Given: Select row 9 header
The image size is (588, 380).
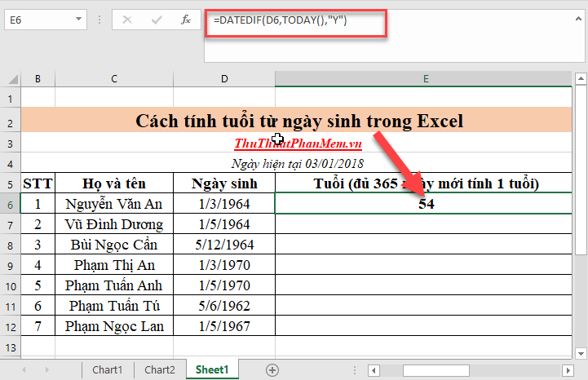Looking at the screenshot, I should pyautogui.click(x=10, y=266).
